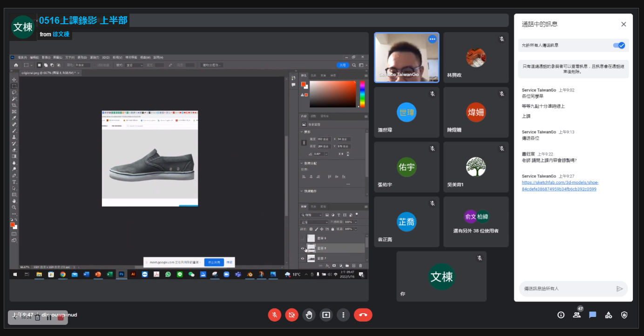Select the Type tool in Photoshop toolbar
This screenshot has width=644, height=336.
(x=14, y=182)
